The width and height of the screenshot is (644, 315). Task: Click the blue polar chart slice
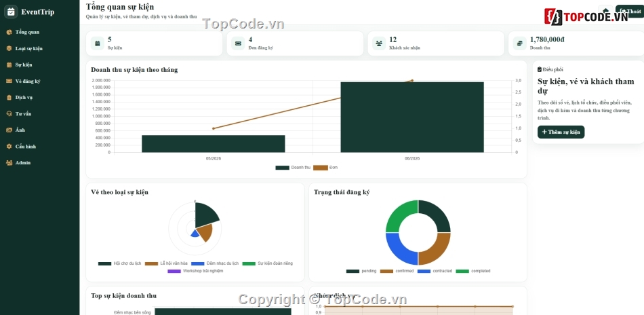coord(195,233)
